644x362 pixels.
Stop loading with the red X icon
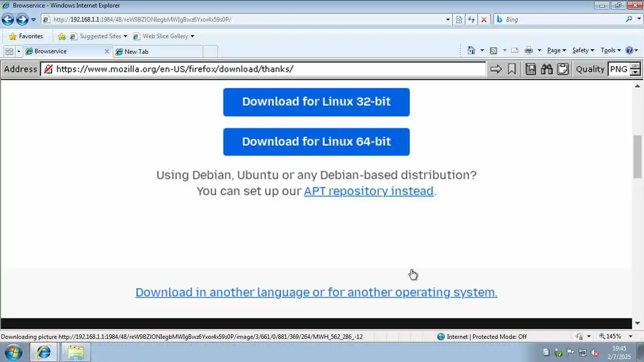484,20
